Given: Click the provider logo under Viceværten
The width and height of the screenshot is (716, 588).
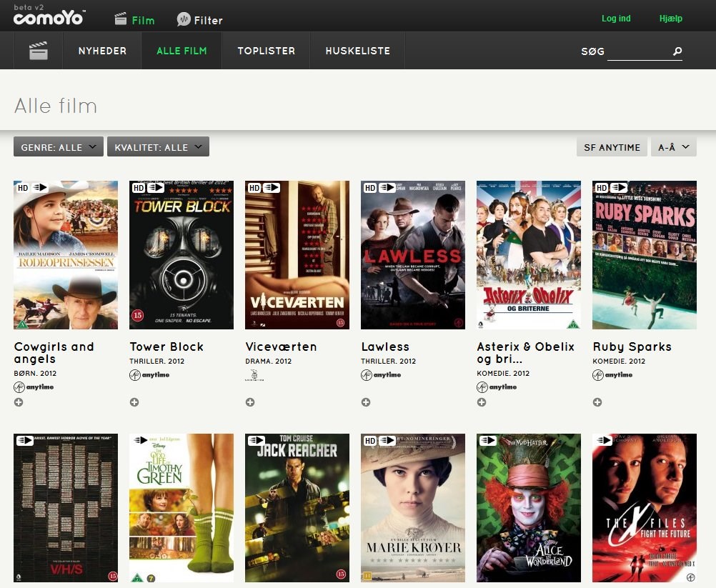Looking at the screenshot, I should [254, 375].
